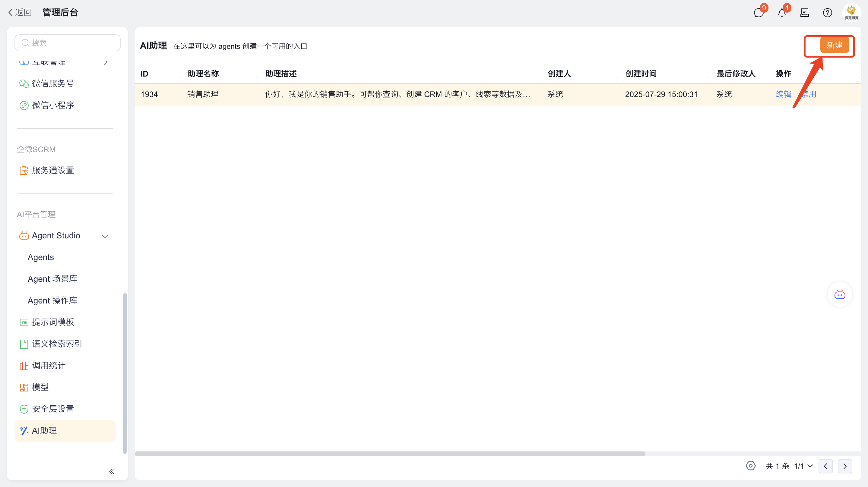This screenshot has width=868, height=487.
Task: Select 提示词模板 in the sidebar
Action: (x=53, y=322)
